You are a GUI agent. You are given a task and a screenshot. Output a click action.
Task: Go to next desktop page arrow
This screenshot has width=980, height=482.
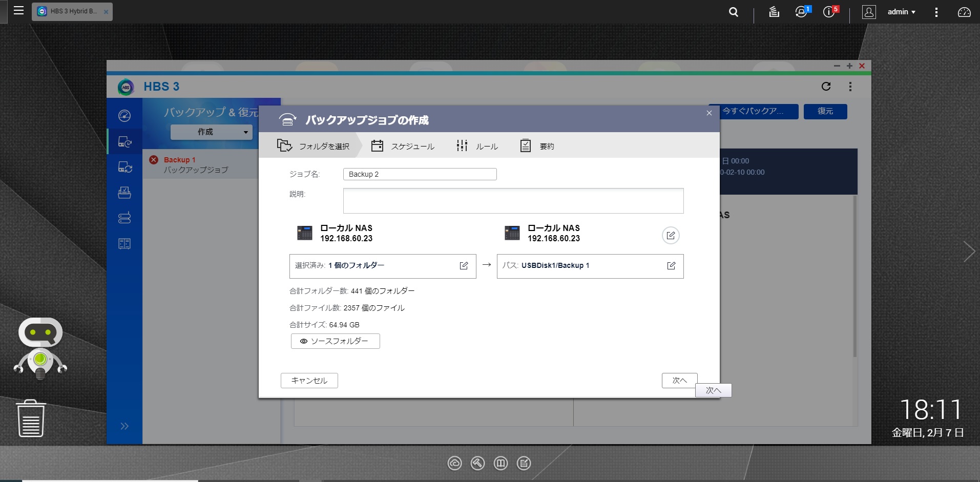click(969, 252)
